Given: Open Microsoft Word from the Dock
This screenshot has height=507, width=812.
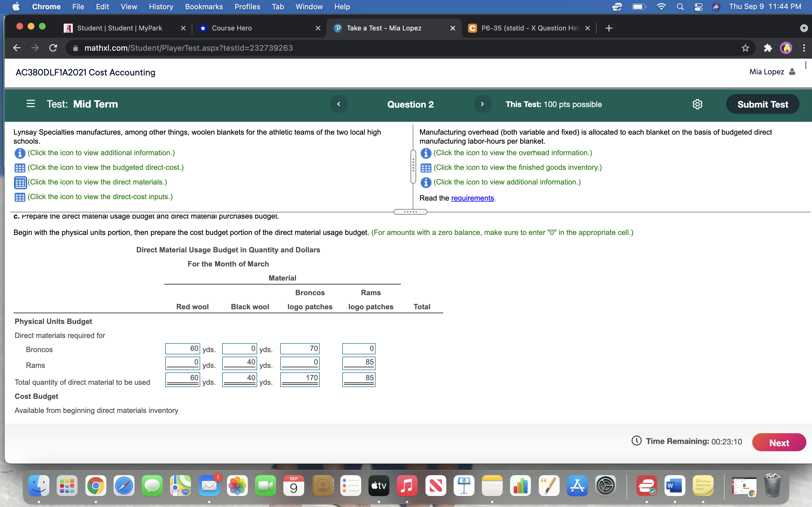Looking at the screenshot, I should click(675, 485).
